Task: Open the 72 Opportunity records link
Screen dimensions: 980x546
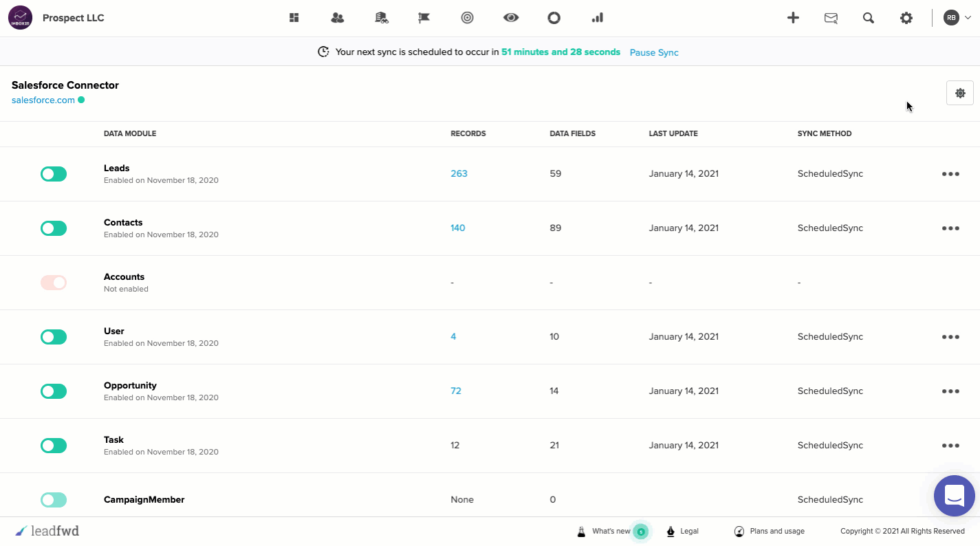Action: [456, 391]
